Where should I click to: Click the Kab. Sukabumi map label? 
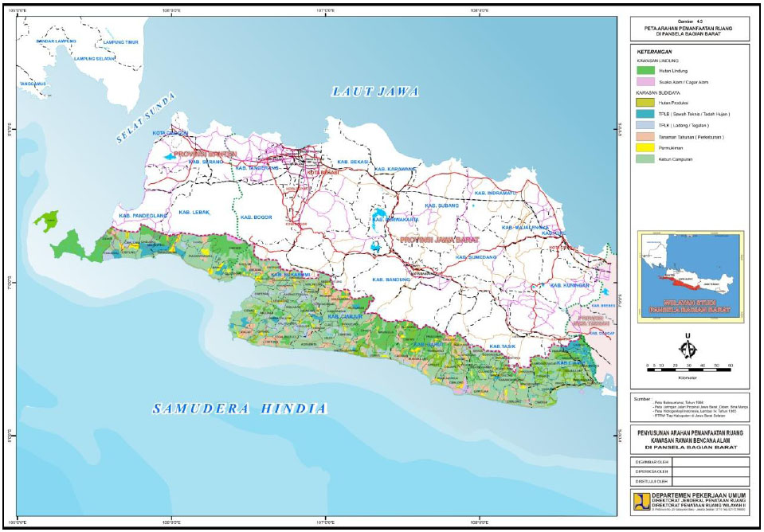coord(289,275)
